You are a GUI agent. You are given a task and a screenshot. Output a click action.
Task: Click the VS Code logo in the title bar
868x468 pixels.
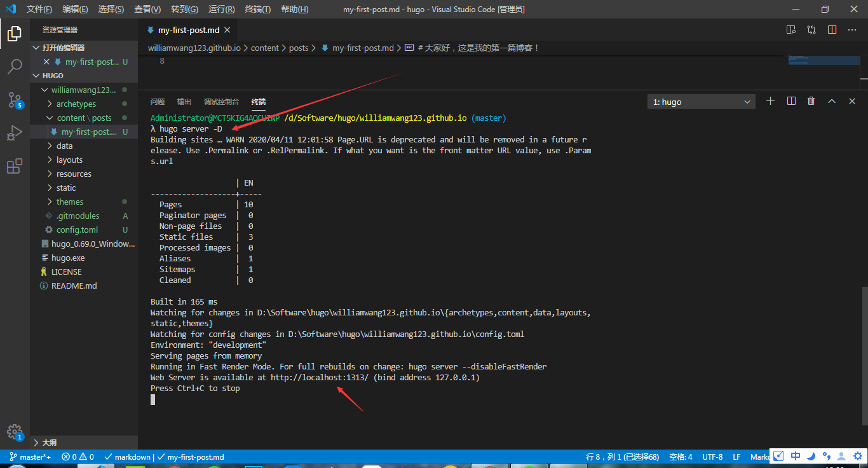pyautogui.click(x=11, y=9)
